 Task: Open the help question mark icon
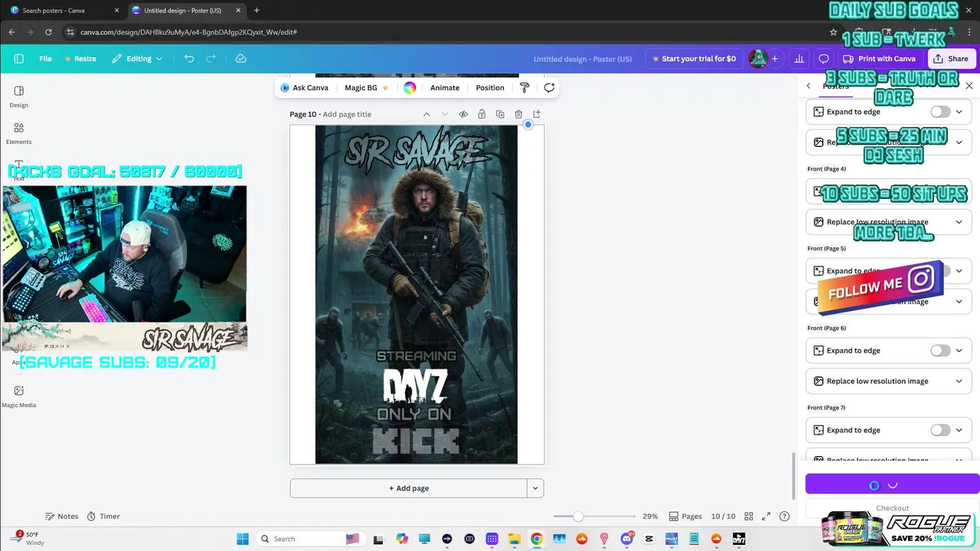click(x=784, y=517)
